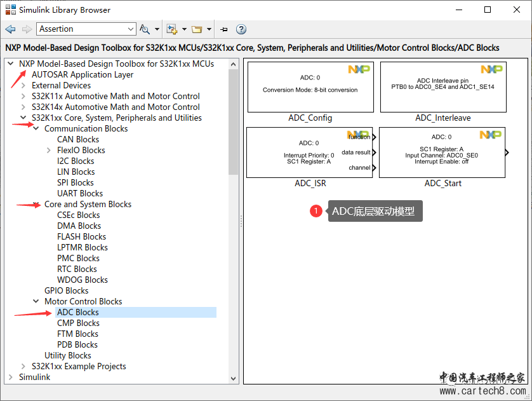The height and width of the screenshot is (401, 532).
Task: Select GPIO Blocks in the tree
Action: coord(67,290)
